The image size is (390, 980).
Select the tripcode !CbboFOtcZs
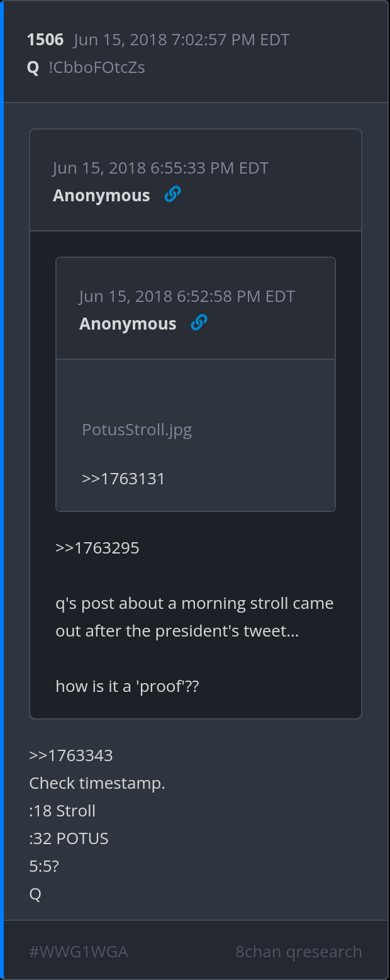[97, 68]
